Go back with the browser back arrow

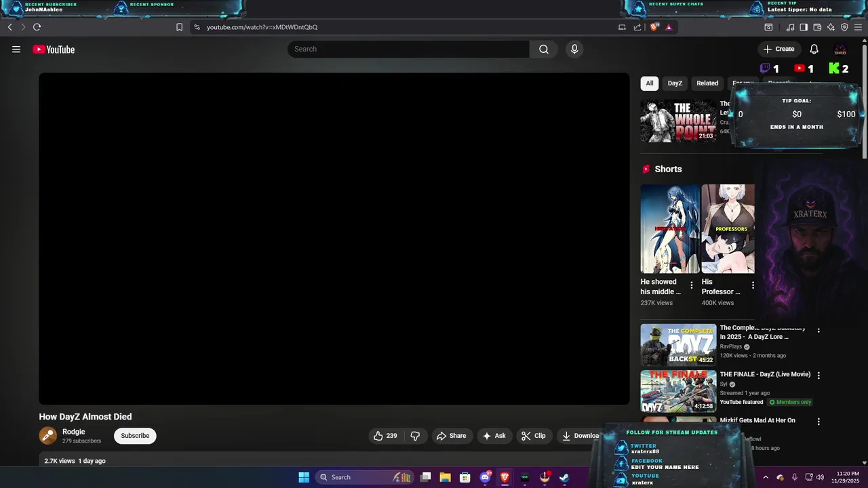[x=9, y=27]
